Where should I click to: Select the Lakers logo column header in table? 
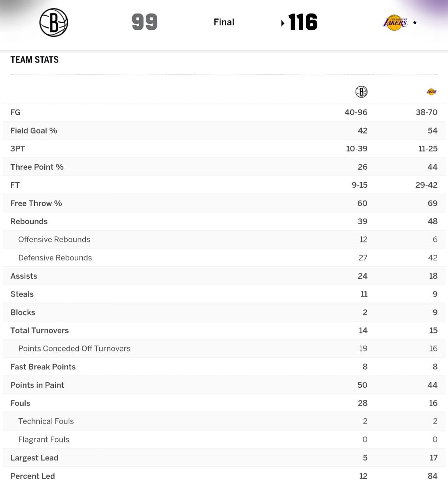point(431,92)
